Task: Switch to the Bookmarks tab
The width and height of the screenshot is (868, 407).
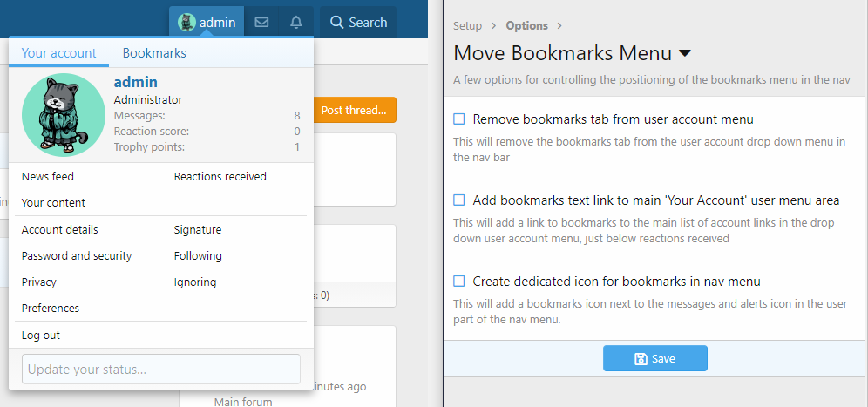Action: (154, 53)
